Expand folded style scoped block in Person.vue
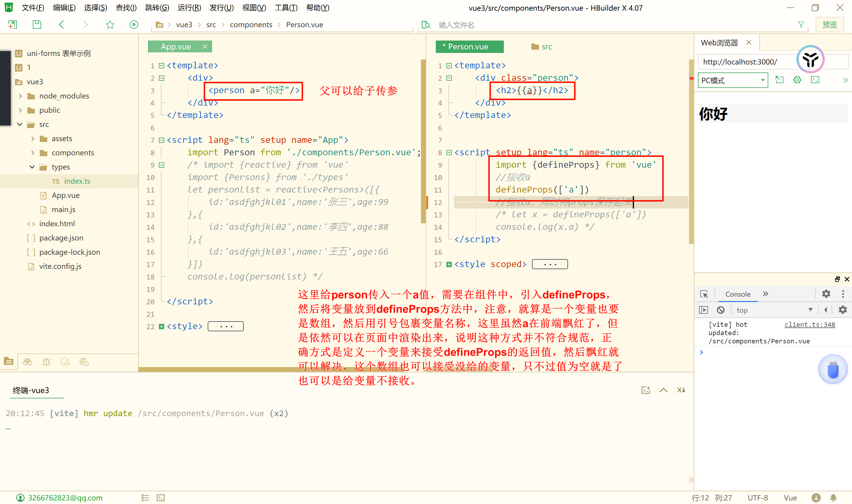 (x=449, y=264)
